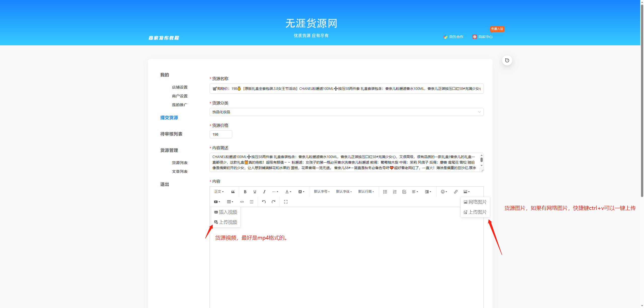
Task: Click the undo icon in the editor toolbar
Action: pyautogui.click(x=264, y=202)
